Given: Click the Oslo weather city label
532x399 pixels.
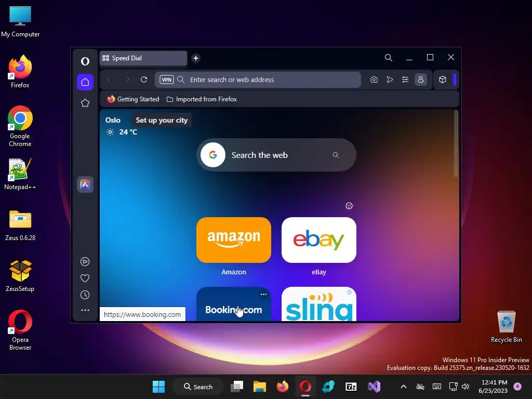Looking at the screenshot, I should [x=113, y=121].
